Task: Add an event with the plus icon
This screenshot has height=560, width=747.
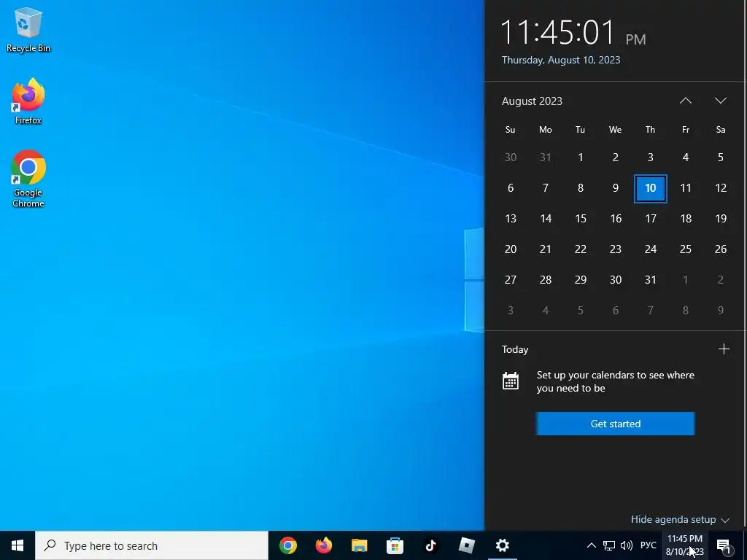Action: click(724, 349)
